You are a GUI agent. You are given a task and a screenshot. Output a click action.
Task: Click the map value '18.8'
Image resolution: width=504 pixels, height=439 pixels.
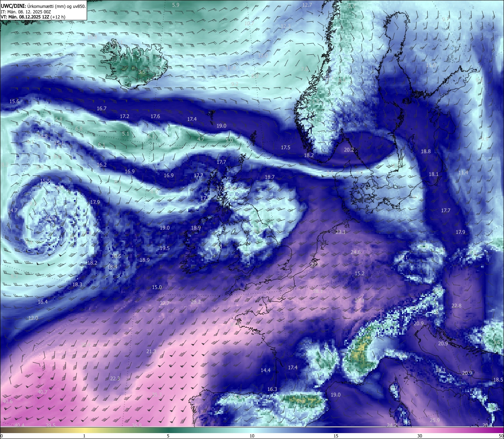click(426, 152)
